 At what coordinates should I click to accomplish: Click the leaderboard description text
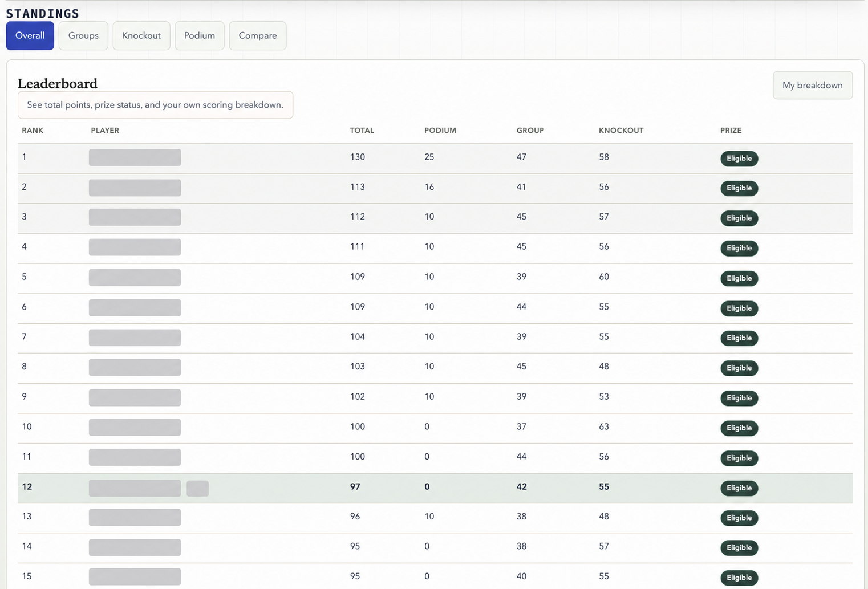155,105
